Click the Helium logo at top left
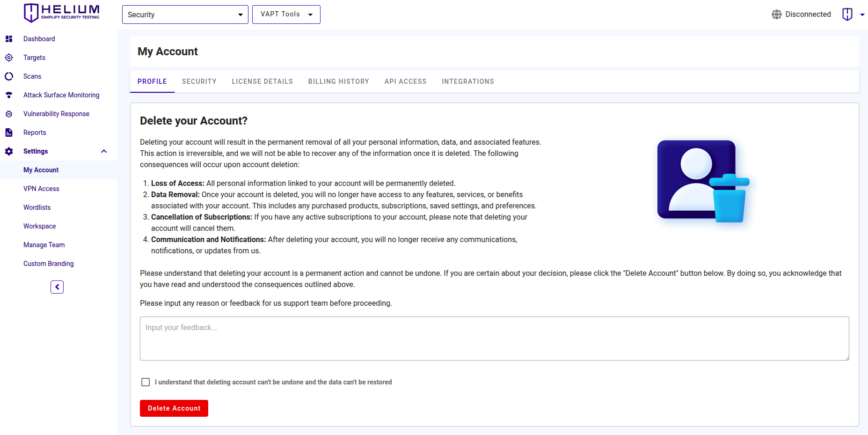The width and height of the screenshot is (868, 435). coord(61,13)
